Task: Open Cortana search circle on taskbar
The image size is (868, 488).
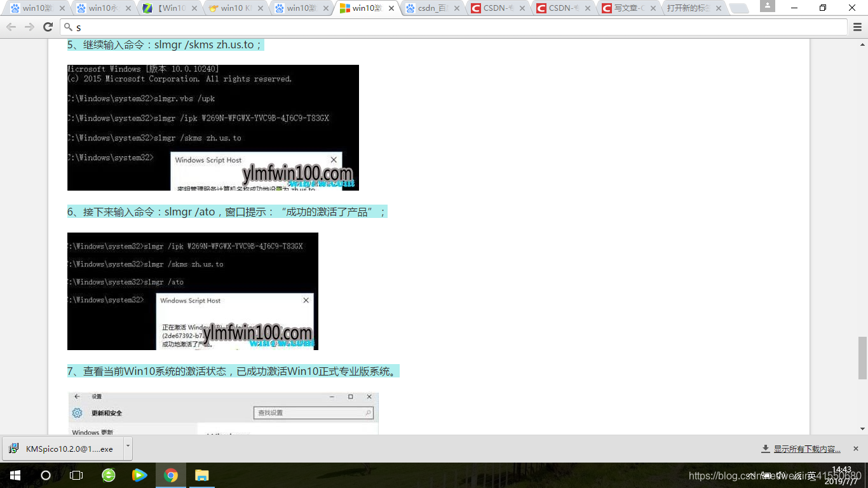Action: pos(45,475)
